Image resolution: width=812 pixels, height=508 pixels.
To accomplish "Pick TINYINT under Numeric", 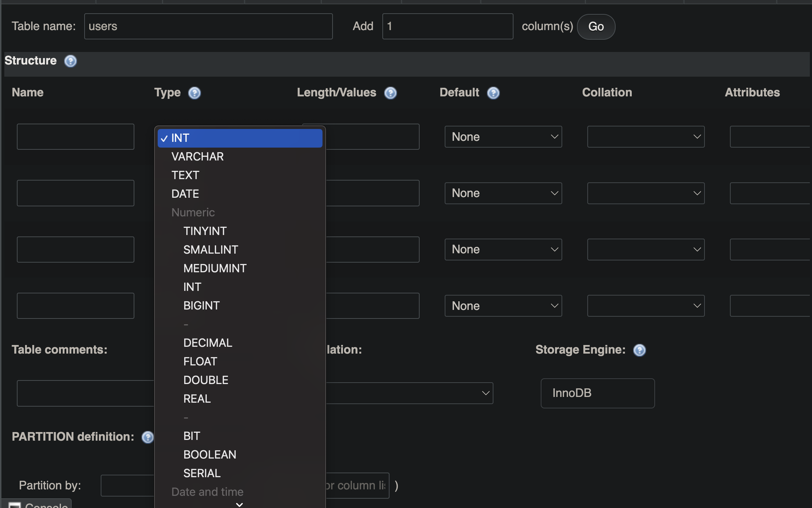I will (x=240, y=231).
